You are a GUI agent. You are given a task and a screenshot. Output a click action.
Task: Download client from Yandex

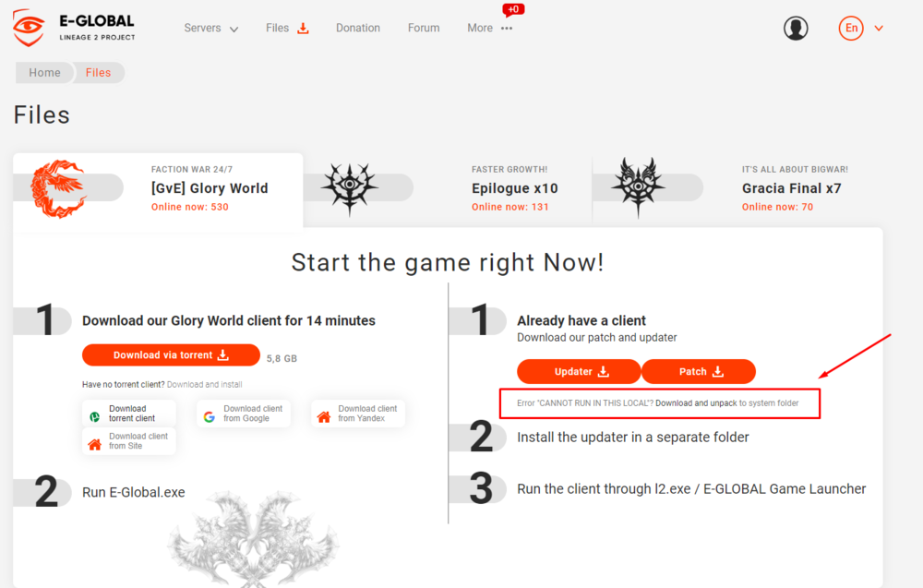pos(358,414)
